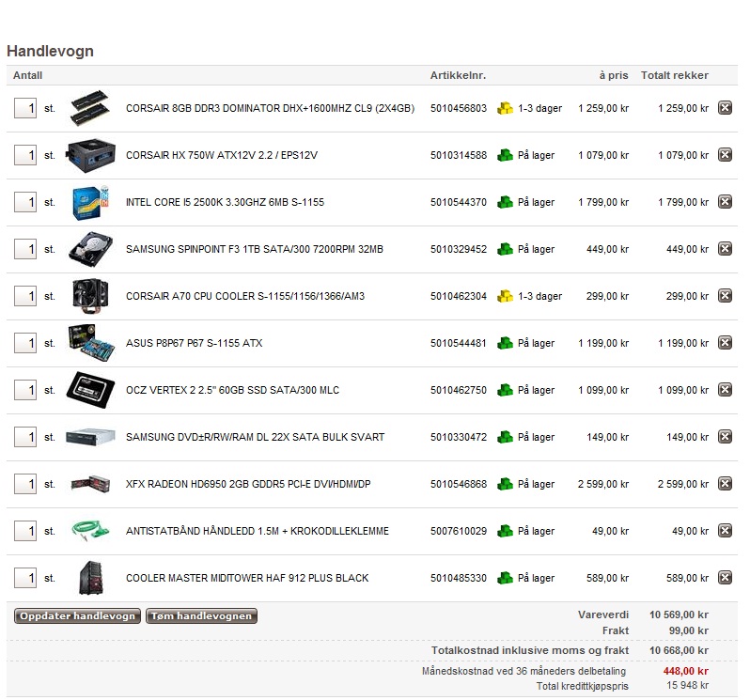
Task: Click yellow stock icon for Corsair Dominator RAM
Action: (505, 108)
